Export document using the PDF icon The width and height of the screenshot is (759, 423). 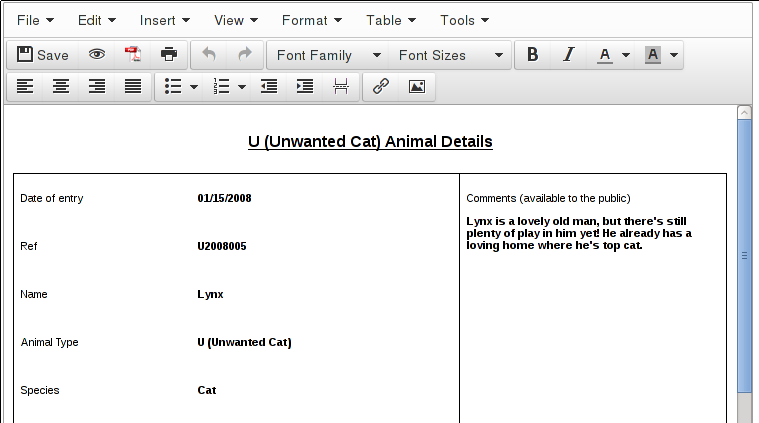[x=133, y=55]
